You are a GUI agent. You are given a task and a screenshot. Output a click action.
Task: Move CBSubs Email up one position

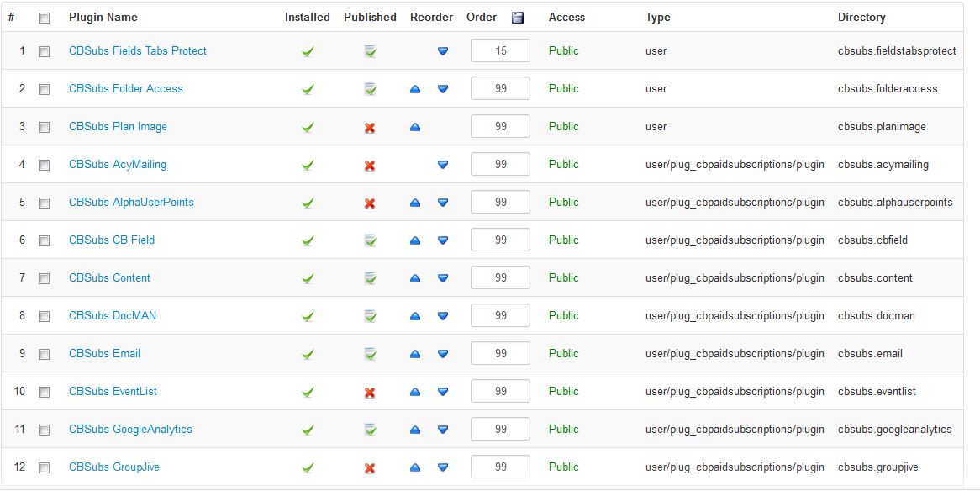pyautogui.click(x=415, y=354)
